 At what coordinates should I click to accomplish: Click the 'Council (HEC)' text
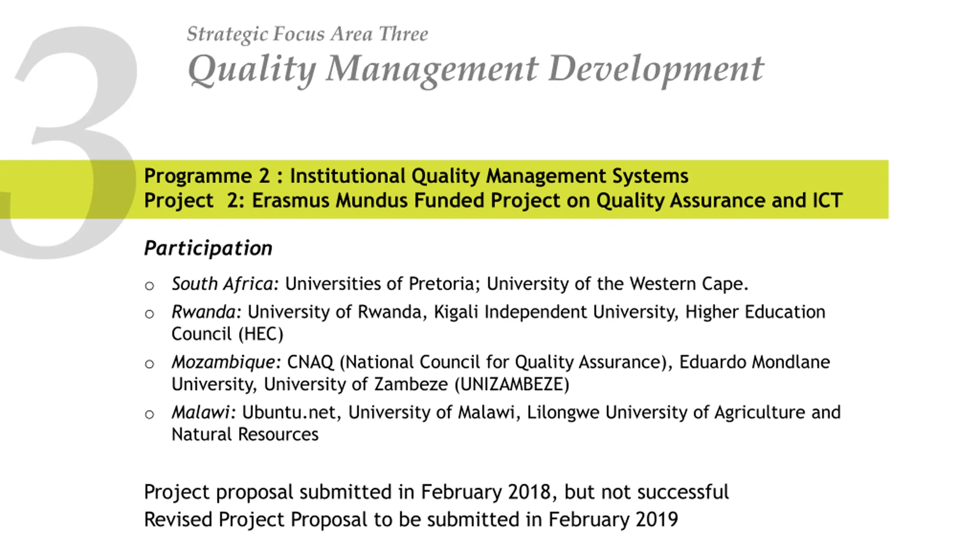227,334
